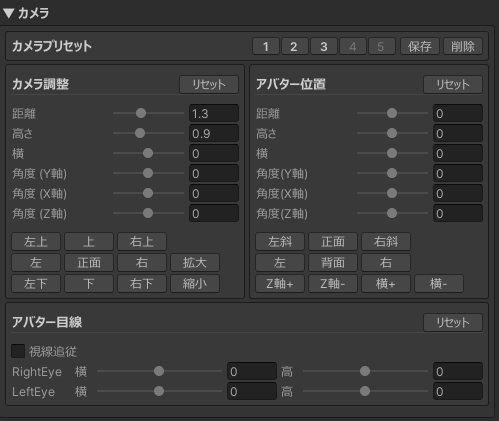This screenshot has width=499, height=421.
Task: Adjust the カメラ調整 角度 (Z軸) slider
Action: click(148, 213)
